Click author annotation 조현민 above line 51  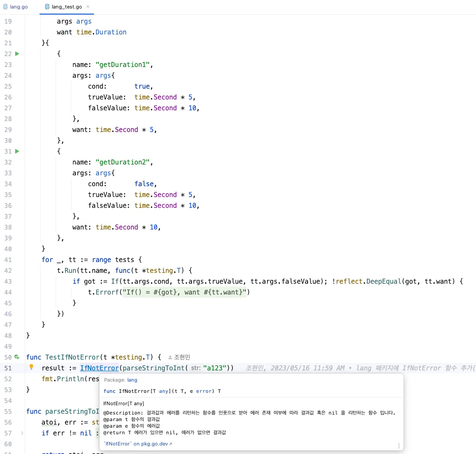point(179,357)
